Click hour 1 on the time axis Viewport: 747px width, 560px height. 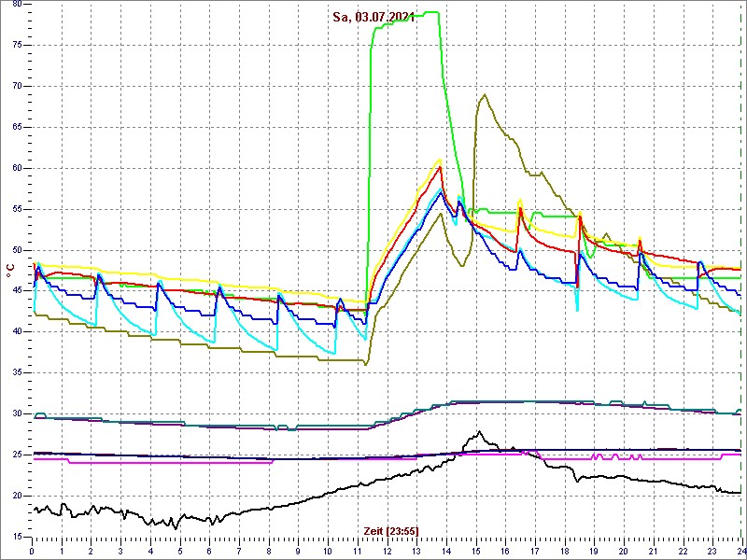(x=62, y=552)
